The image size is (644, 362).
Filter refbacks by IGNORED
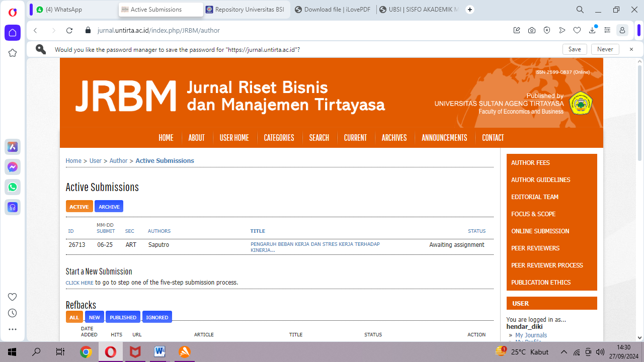click(x=157, y=317)
